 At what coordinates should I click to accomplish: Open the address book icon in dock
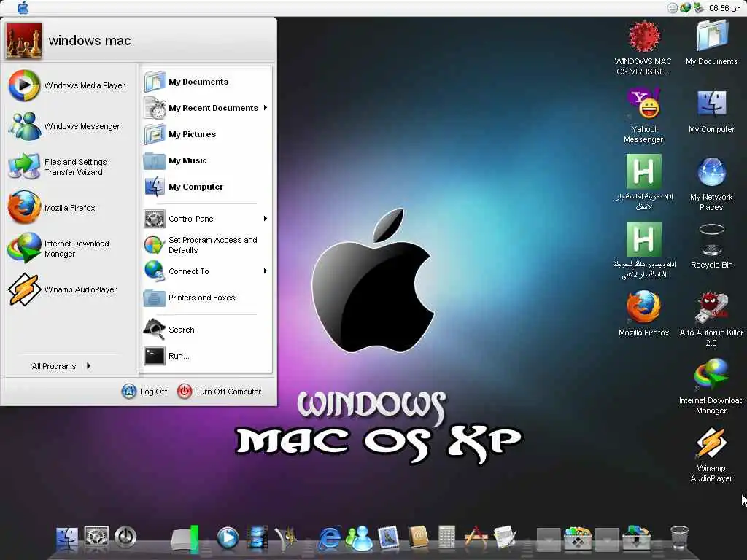tap(418, 539)
